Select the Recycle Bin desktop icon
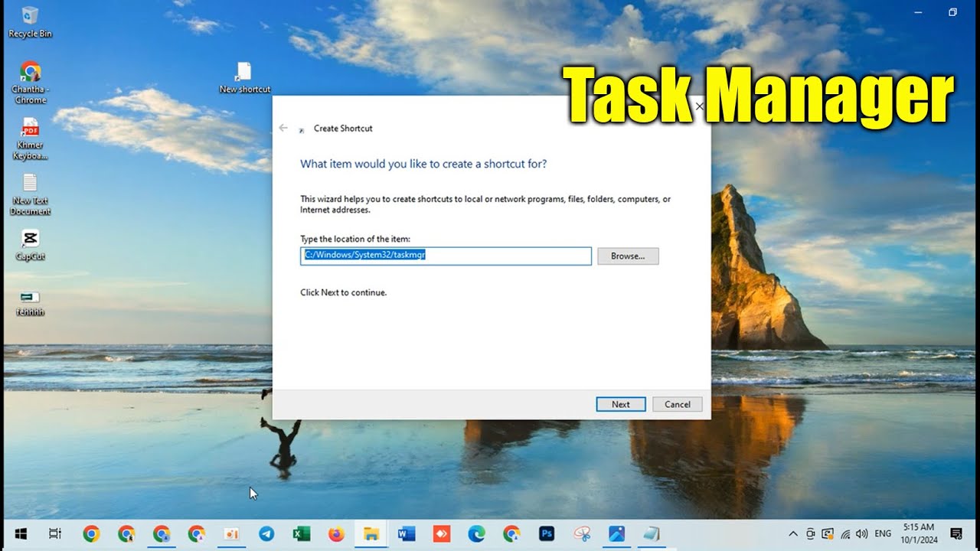The image size is (980, 551). coord(31,22)
